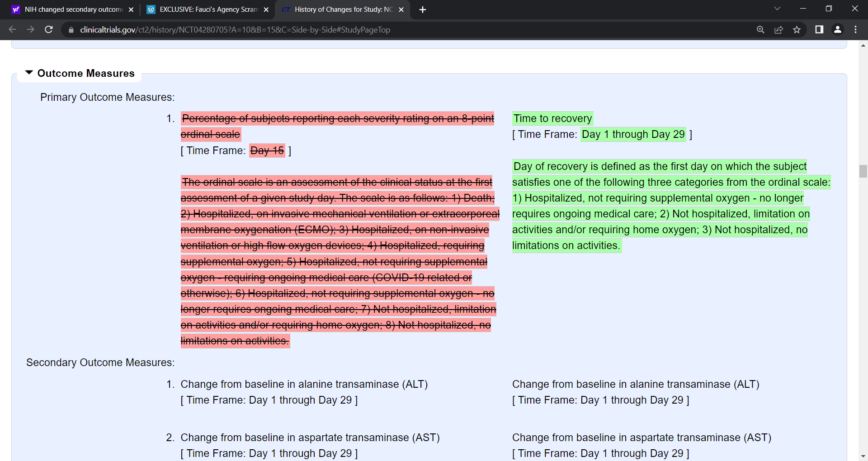
Task: Click the Yahoo favicon on first tab
Action: coord(16,9)
